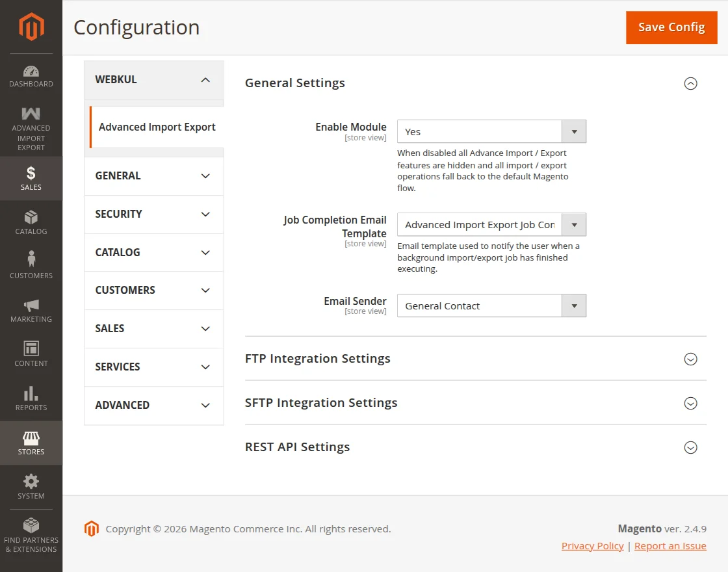
Task: Expand the SALES config group
Action: [153, 329]
